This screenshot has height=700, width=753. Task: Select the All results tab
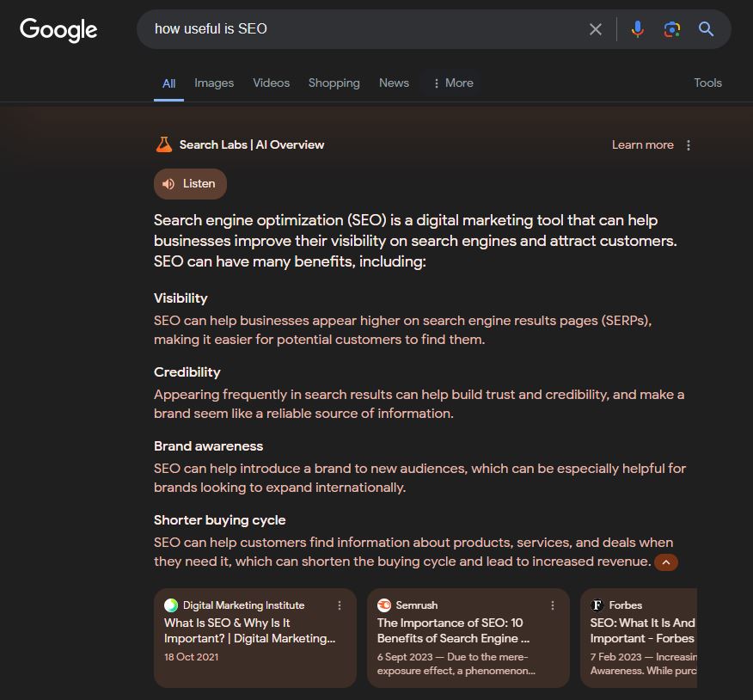pos(168,83)
